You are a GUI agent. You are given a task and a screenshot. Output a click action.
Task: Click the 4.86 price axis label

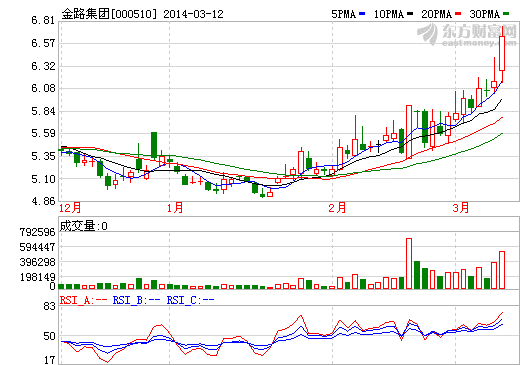(x=43, y=201)
